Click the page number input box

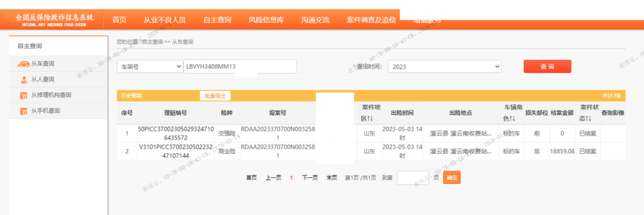pyautogui.click(x=413, y=177)
